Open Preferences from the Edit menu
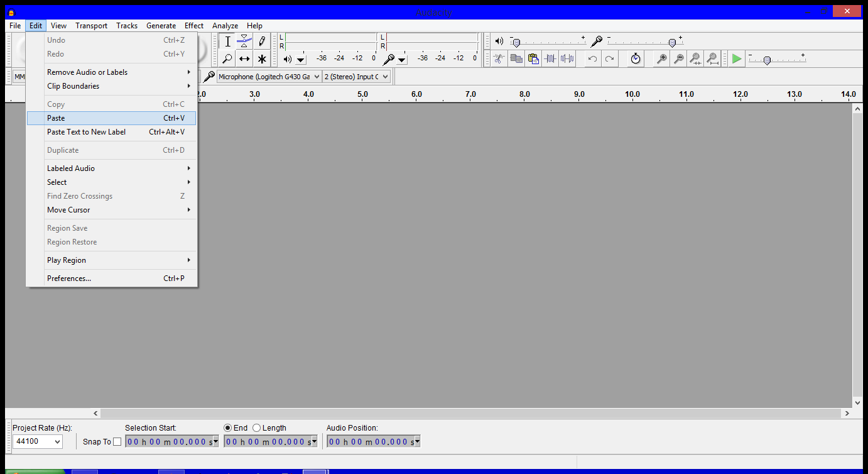Screen dimensions: 868x474 tap(112, 278)
